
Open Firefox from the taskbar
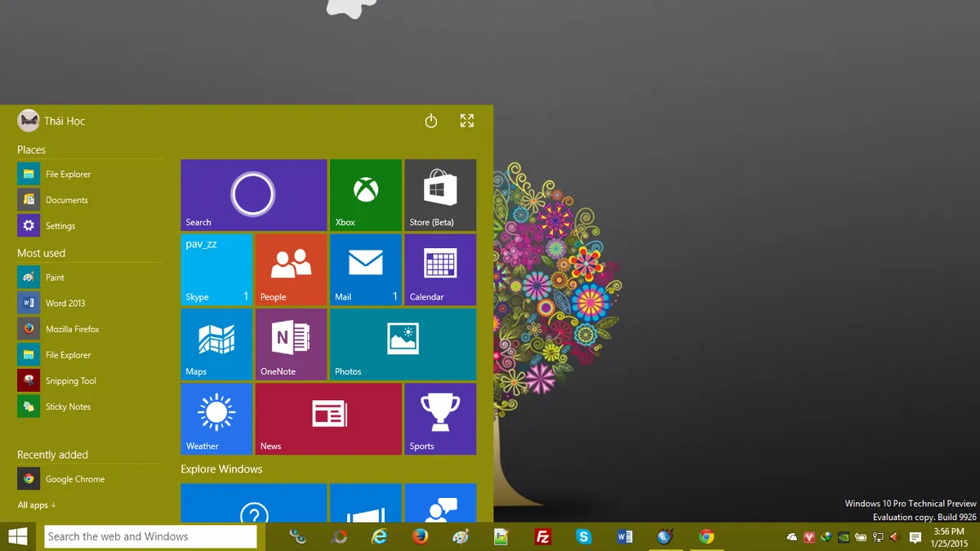pyautogui.click(x=421, y=536)
